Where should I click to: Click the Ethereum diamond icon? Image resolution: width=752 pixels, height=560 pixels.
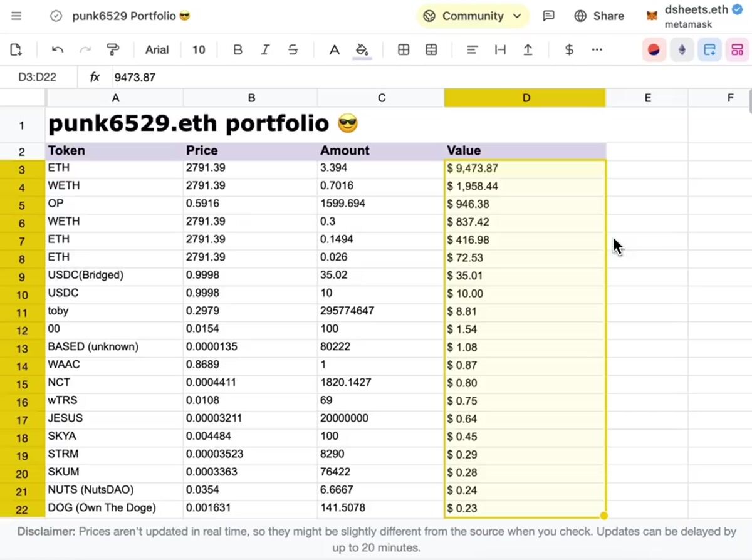click(682, 50)
